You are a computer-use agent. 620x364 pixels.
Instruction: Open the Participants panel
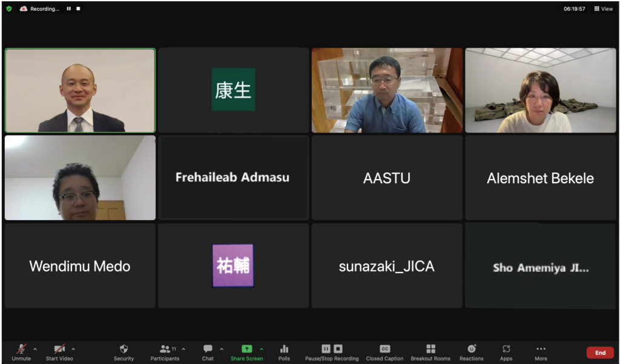coord(165,349)
